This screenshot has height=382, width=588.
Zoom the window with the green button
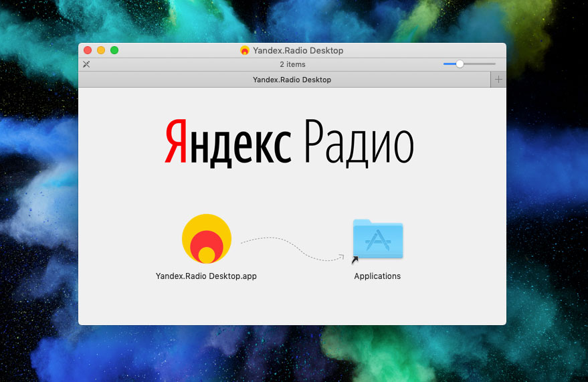point(114,50)
